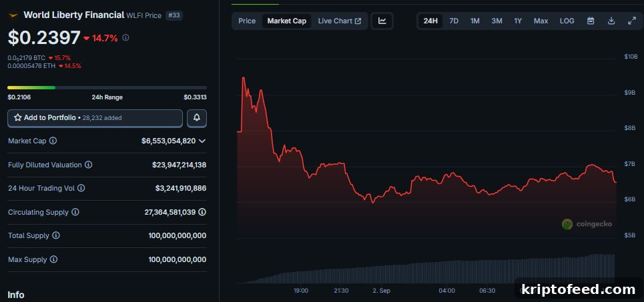Click the $23,947,214,138 valuation value
This screenshot has height=302, width=644.
(x=179, y=165)
